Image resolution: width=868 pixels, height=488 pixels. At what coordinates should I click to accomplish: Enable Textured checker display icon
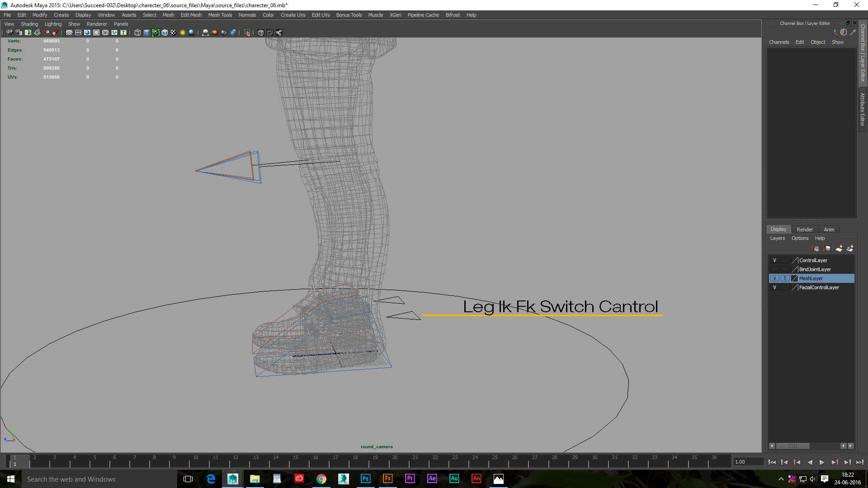click(x=173, y=33)
